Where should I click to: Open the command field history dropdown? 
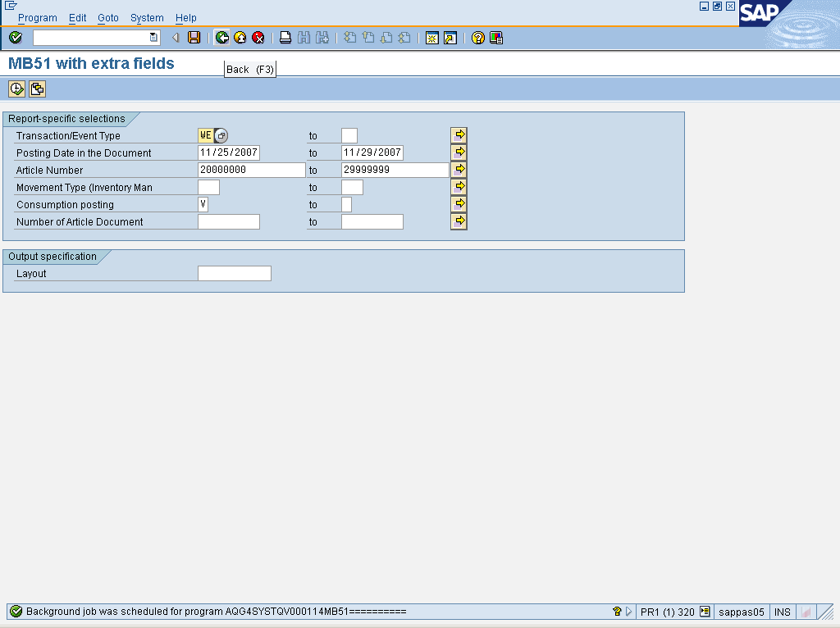153,38
